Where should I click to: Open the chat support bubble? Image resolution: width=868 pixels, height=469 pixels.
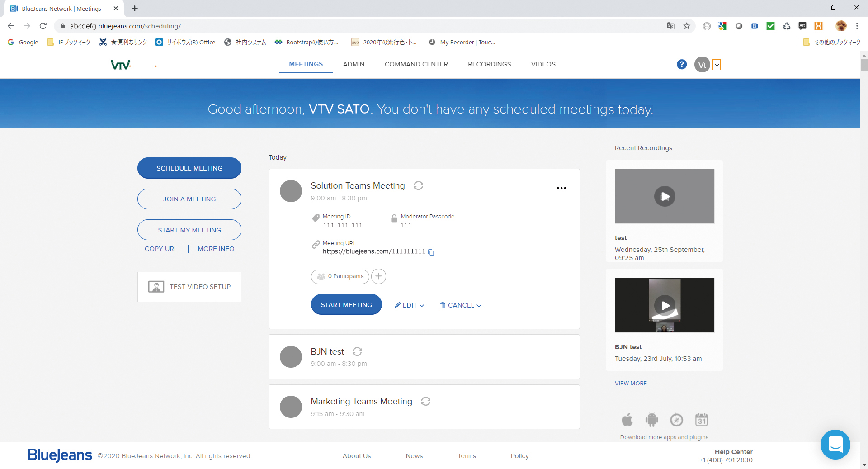pos(835,445)
